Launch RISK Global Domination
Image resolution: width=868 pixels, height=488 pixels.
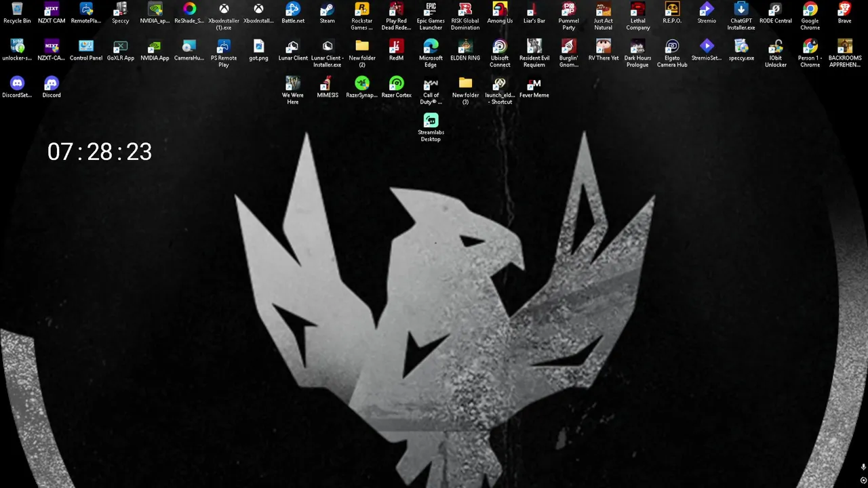coord(465,16)
